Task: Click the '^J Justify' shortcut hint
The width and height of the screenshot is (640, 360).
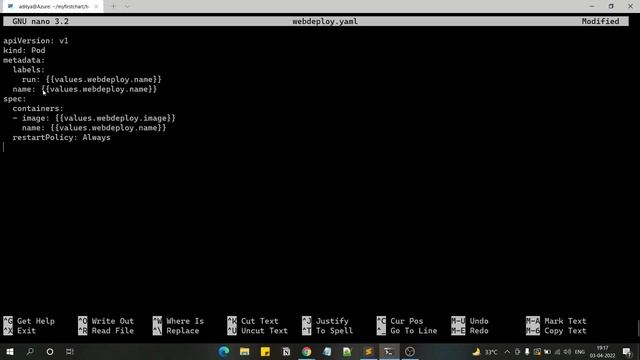Action: tap(325, 321)
